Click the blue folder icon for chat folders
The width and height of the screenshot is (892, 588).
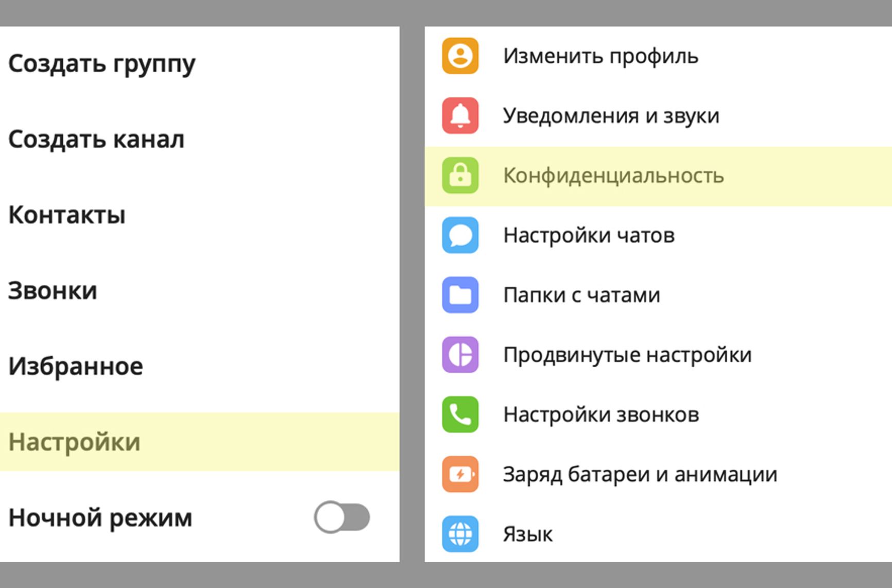click(460, 295)
